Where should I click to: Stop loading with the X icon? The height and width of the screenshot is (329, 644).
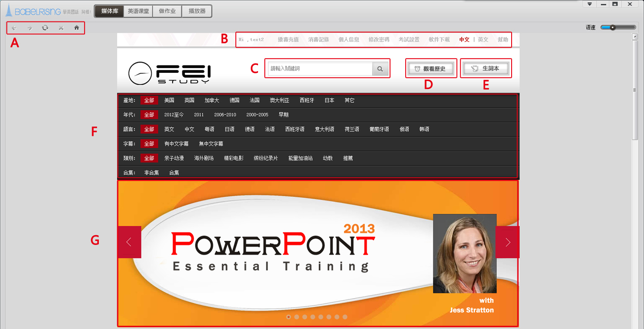click(x=61, y=28)
